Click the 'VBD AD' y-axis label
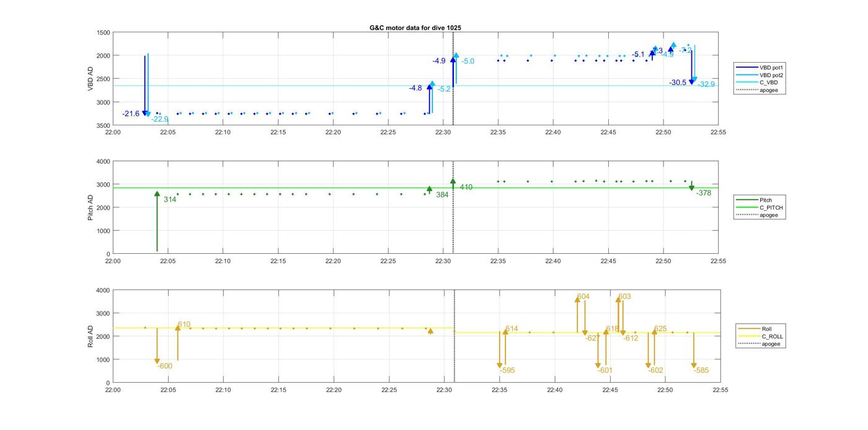This screenshot has height=430, width=868. tap(91, 79)
